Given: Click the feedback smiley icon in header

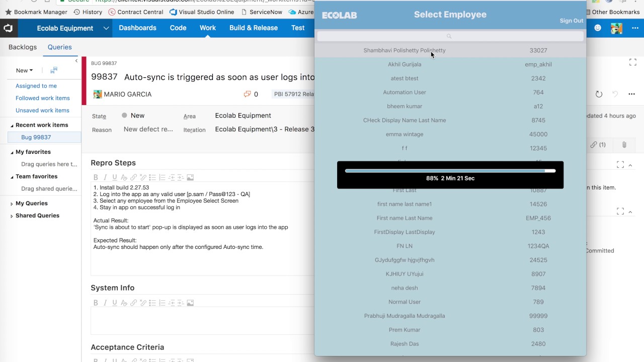Looking at the screenshot, I should click(x=598, y=28).
